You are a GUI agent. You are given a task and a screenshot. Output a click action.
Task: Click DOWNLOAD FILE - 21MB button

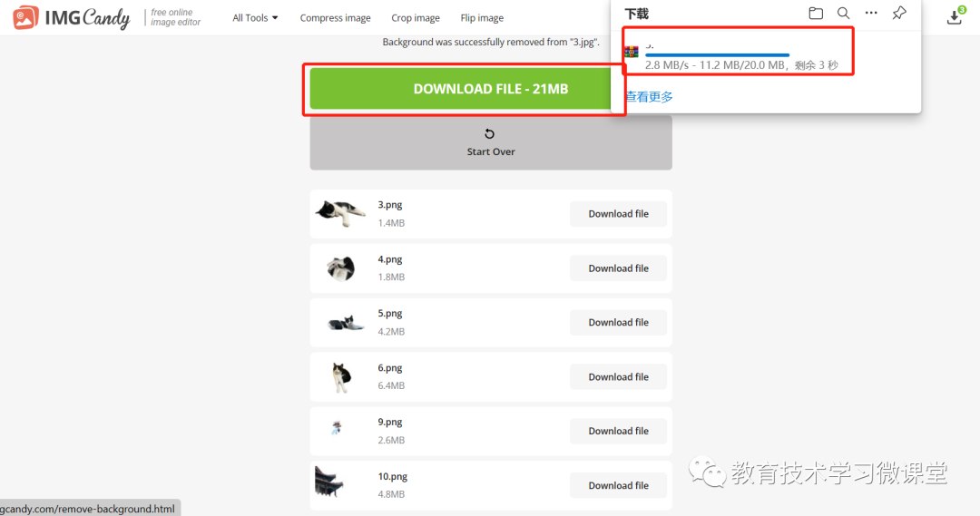tap(460, 89)
